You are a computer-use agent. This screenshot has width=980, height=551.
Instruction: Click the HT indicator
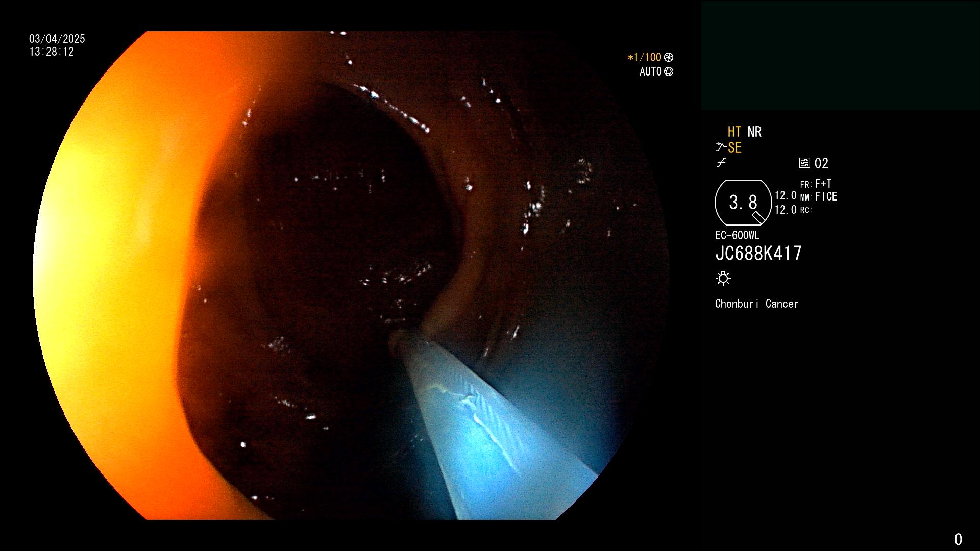click(x=734, y=132)
